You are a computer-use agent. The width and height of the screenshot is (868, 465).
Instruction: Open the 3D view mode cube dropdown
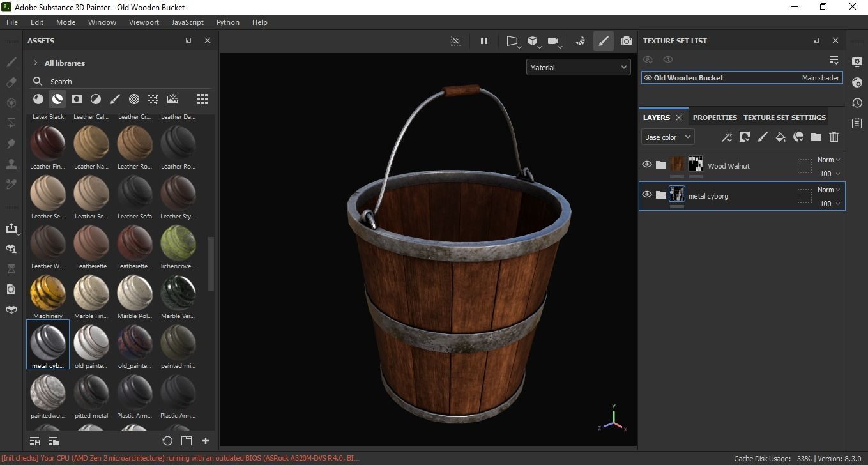[x=534, y=42]
